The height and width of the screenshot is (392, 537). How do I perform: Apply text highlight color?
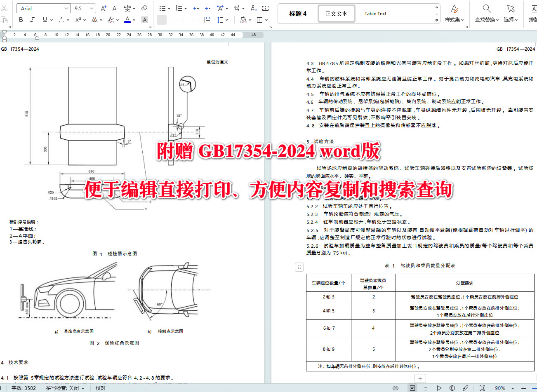tap(111, 20)
